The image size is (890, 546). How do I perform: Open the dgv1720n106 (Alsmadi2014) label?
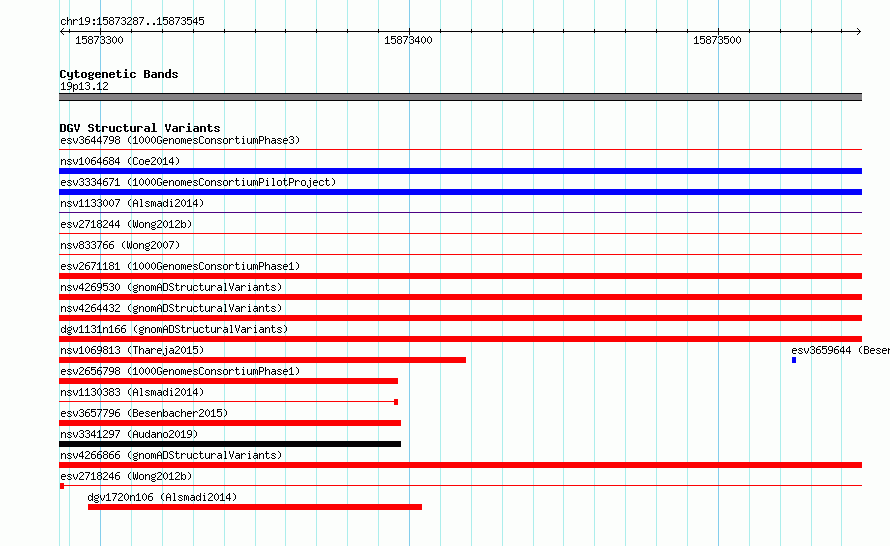pos(162,497)
